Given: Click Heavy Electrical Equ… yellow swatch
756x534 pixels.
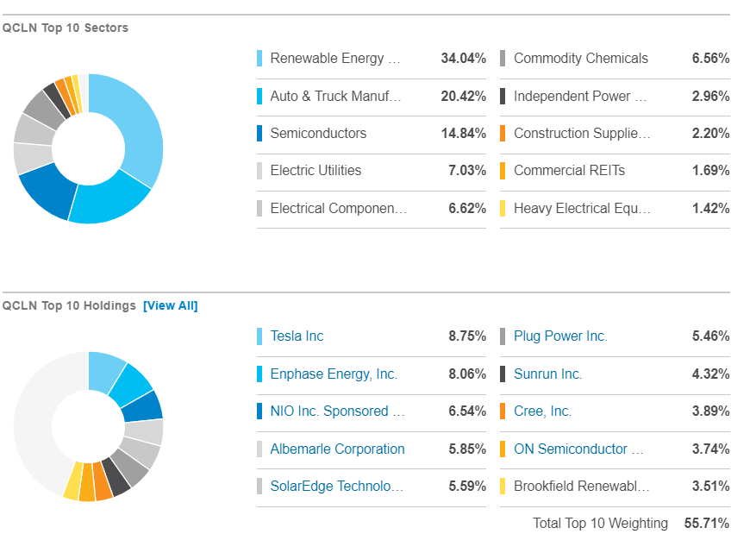Looking at the screenshot, I should coord(503,208).
